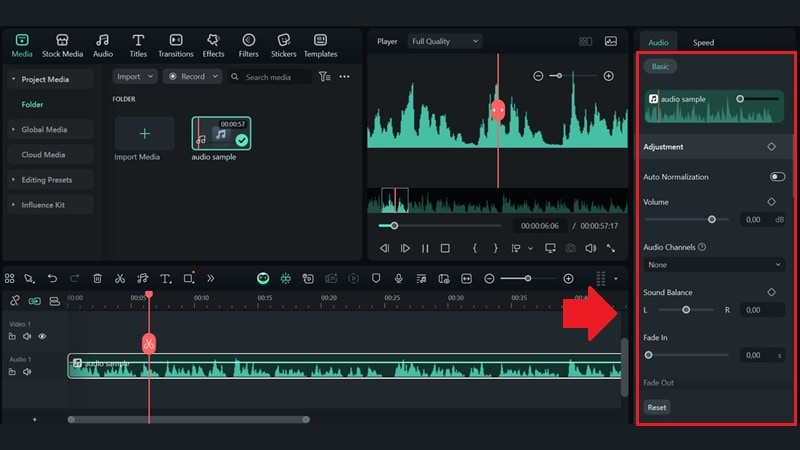Viewport: 800px width, 450px height.
Task: Mute the Audio 1 track
Action: (27, 372)
